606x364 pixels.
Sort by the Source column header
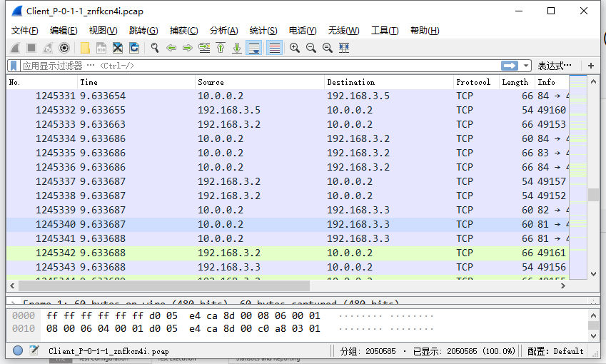260,82
